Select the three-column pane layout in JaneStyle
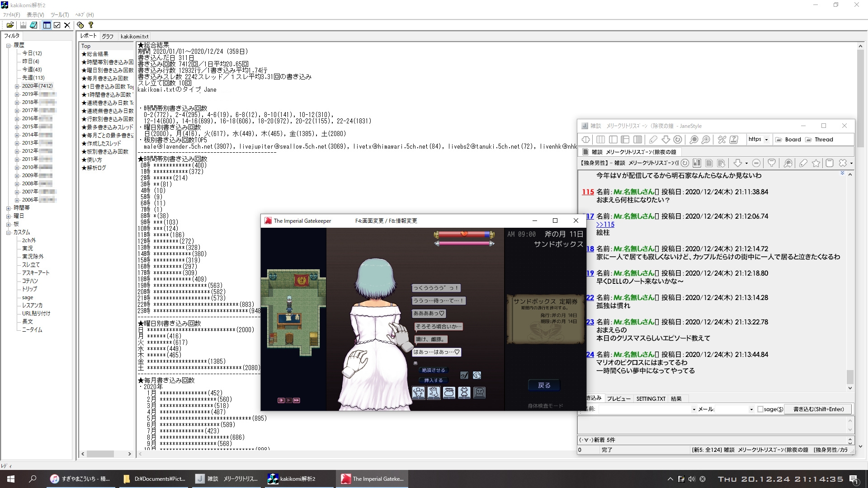Viewport: 868px width, 488px height. coord(601,140)
